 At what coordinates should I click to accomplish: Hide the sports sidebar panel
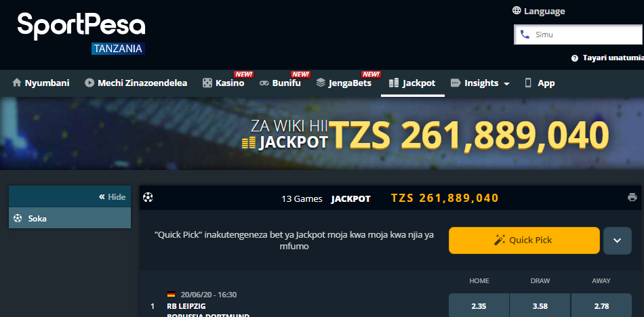click(112, 197)
